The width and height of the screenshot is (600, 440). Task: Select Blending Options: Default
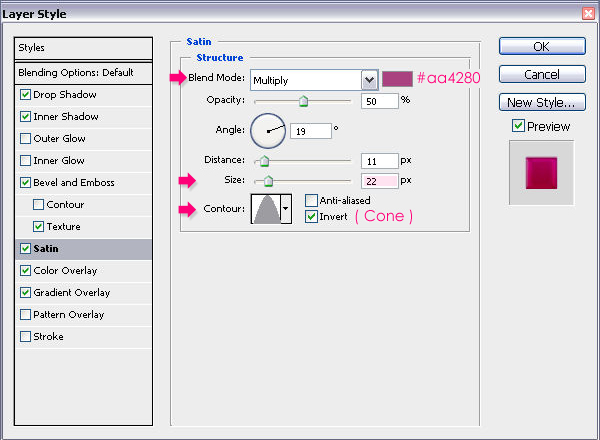click(83, 73)
